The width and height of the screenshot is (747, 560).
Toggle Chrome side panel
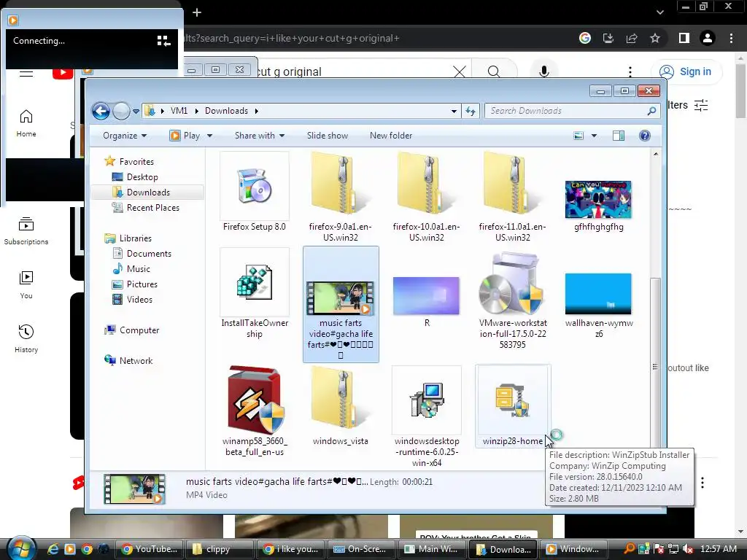click(x=684, y=38)
